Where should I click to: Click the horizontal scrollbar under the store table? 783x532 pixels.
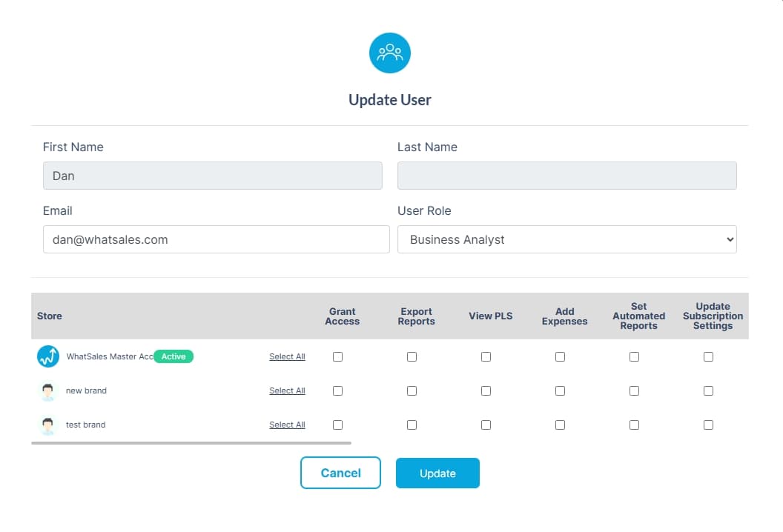[x=191, y=442]
